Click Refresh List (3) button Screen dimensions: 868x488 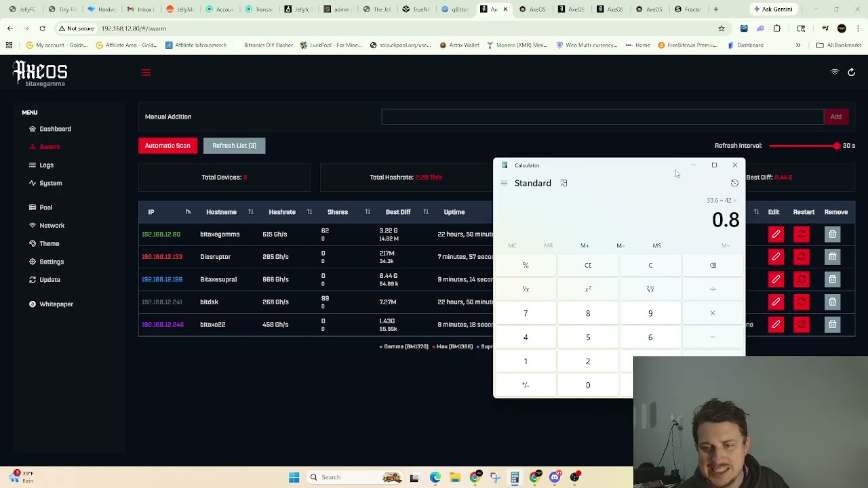pos(234,146)
